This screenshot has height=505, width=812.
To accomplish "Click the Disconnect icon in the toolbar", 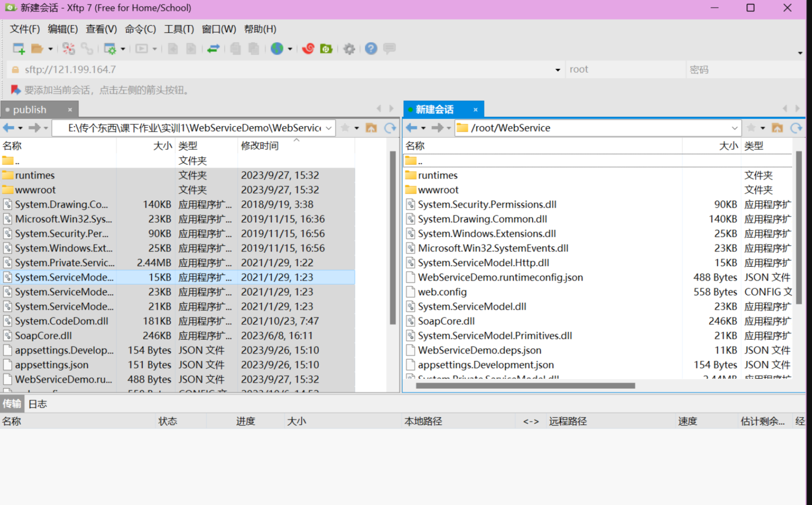I will click(69, 48).
